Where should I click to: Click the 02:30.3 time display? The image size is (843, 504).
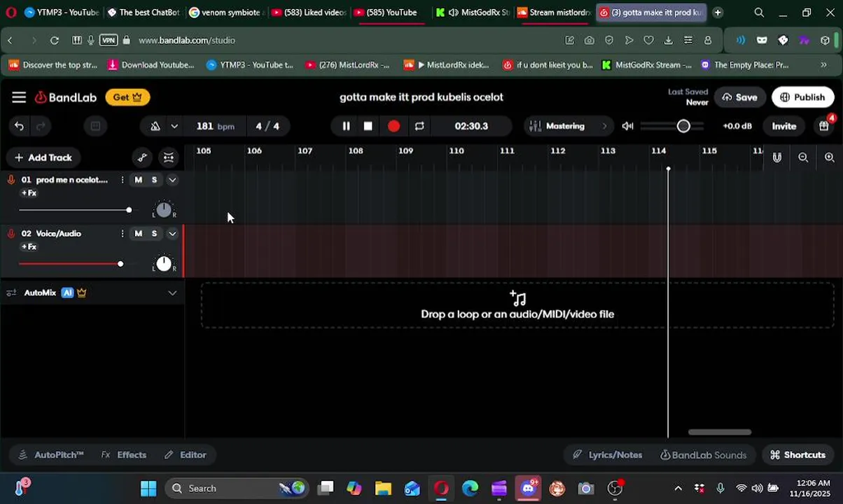pyautogui.click(x=471, y=126)
